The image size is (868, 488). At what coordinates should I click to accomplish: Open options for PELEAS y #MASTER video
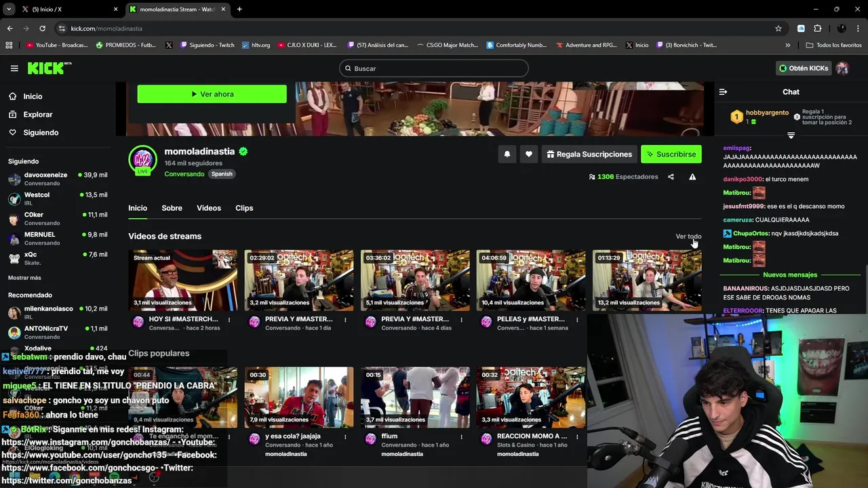click(x=577, y=319)
